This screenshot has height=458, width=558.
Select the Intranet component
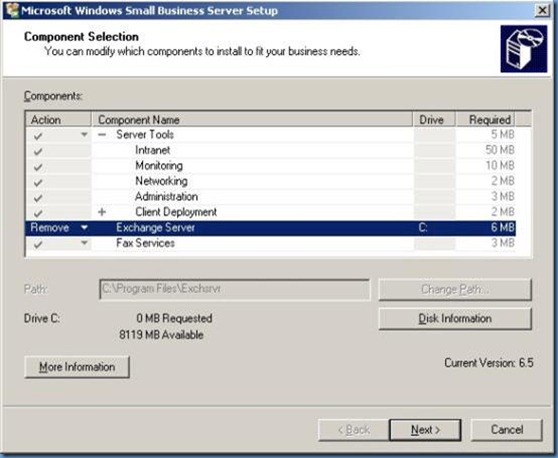(153, 150)
